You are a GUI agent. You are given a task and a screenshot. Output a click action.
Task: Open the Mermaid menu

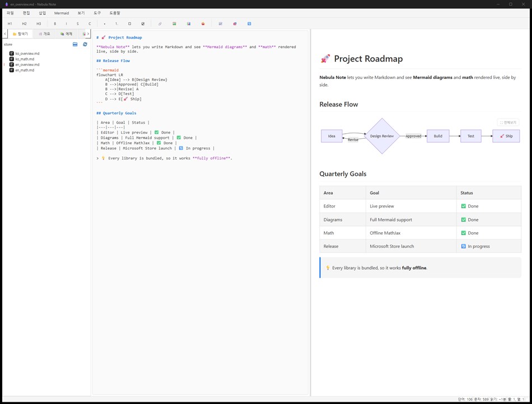point(62,13)
